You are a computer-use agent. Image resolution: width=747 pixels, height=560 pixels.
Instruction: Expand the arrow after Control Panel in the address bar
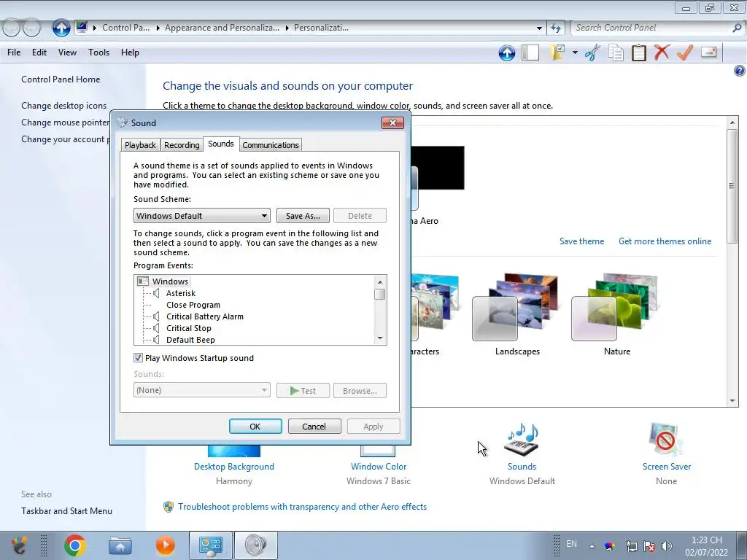(x=158, y=28)
